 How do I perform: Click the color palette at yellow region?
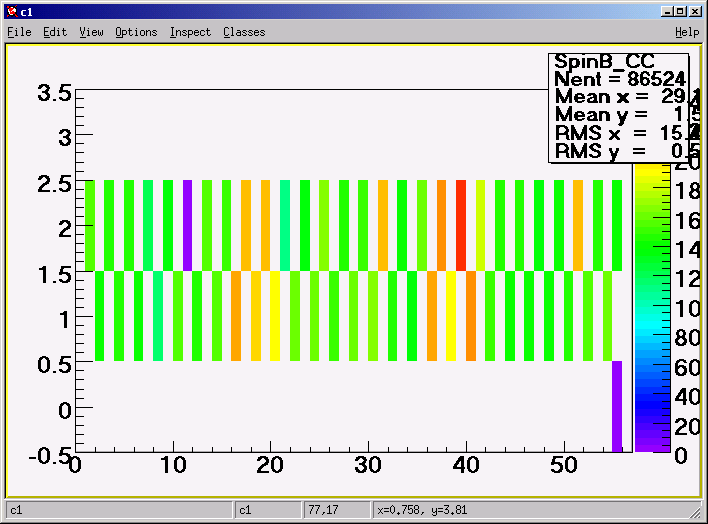[x=652, y=175]
